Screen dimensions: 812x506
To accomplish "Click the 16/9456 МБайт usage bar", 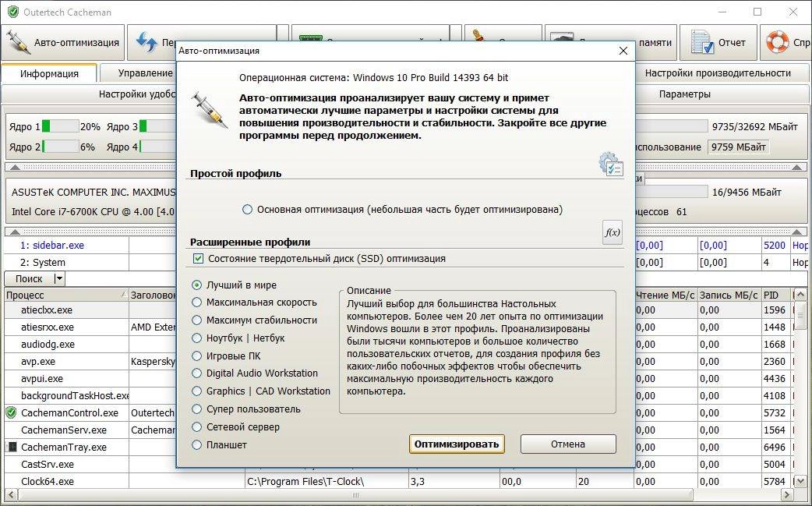I will point(671,192).
